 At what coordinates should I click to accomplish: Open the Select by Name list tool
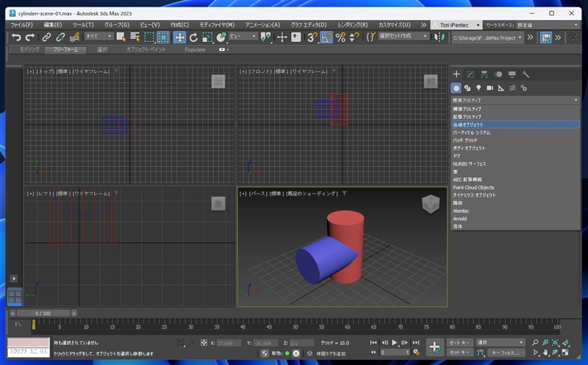click(135, 38)
